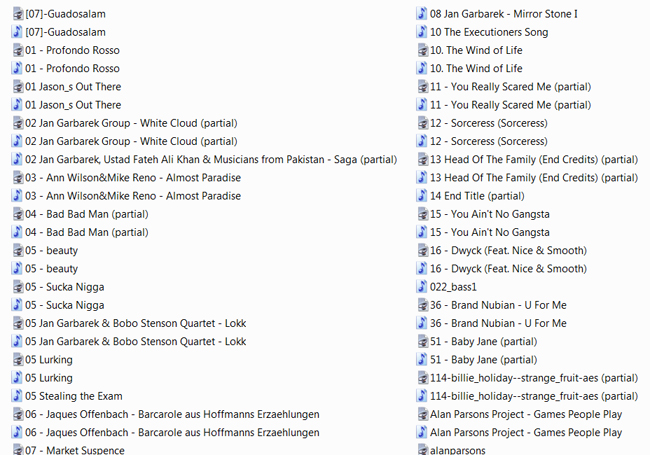The width and height of the screenshot is (650, 455).
Task: Select music-note file 05 Jan Garbarek - Lokk
Action: 129,342
